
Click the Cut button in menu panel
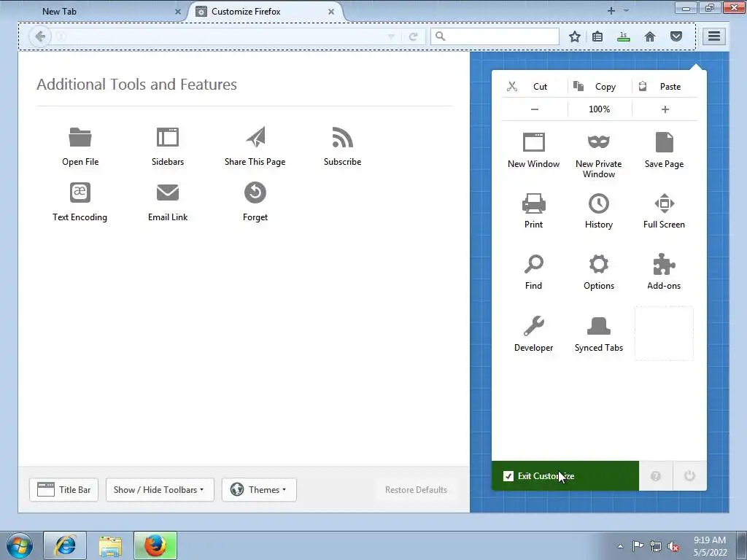pyautogui.click(x=535, y=87)
